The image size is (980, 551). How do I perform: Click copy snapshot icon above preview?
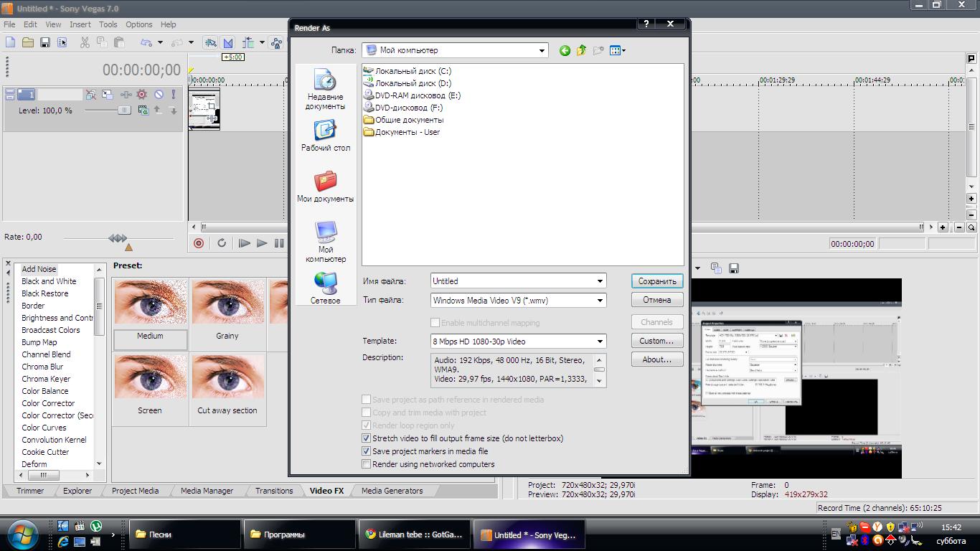(715, 268)
